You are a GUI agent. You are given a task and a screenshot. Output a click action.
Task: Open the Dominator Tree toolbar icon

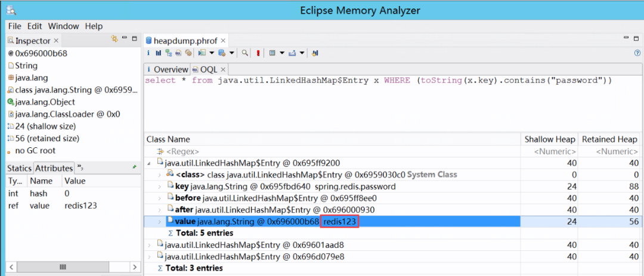coord(168,53)
